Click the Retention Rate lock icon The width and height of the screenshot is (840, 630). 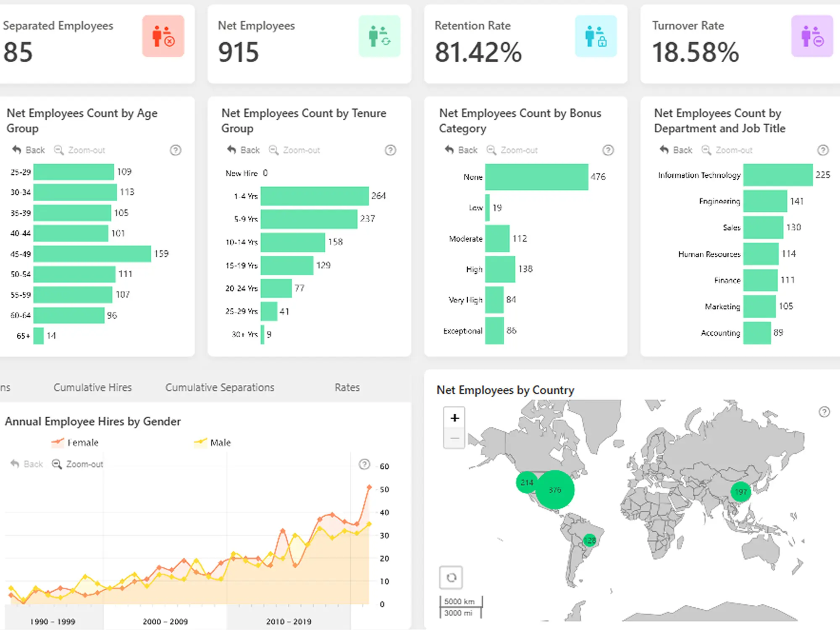point(596,36)
